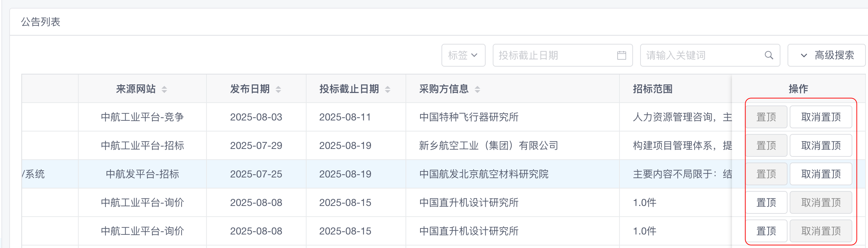Screen dimensions: 868x248
Task: Sort by 投标截止日期 column arrows
Action: [388, 89]
